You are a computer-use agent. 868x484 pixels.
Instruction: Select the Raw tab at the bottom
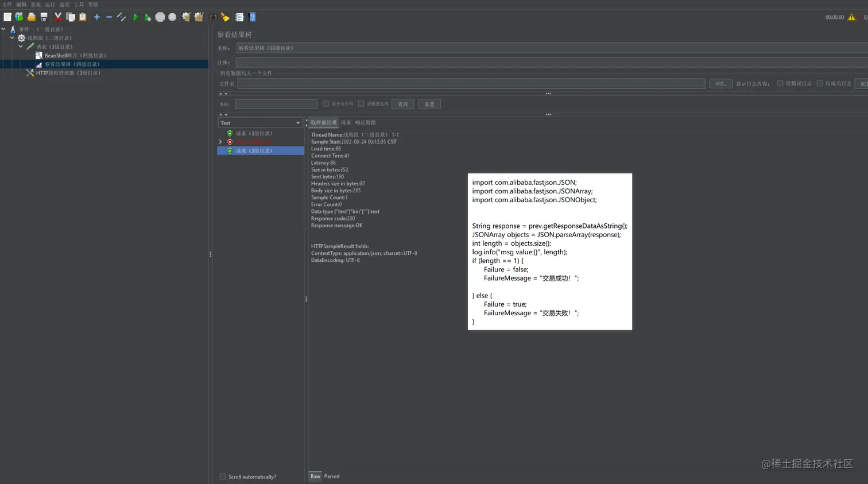click(x=315, y=477)
